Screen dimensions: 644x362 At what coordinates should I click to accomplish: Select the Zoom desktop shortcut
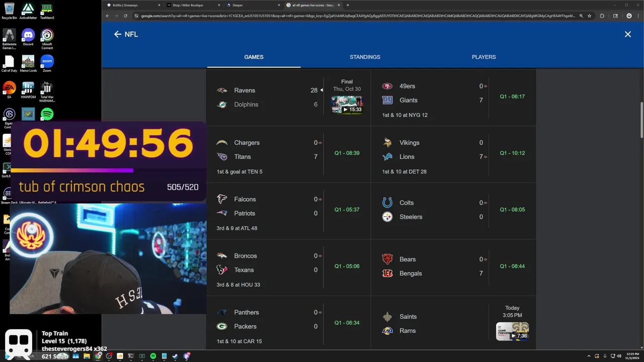click(47, 64)
